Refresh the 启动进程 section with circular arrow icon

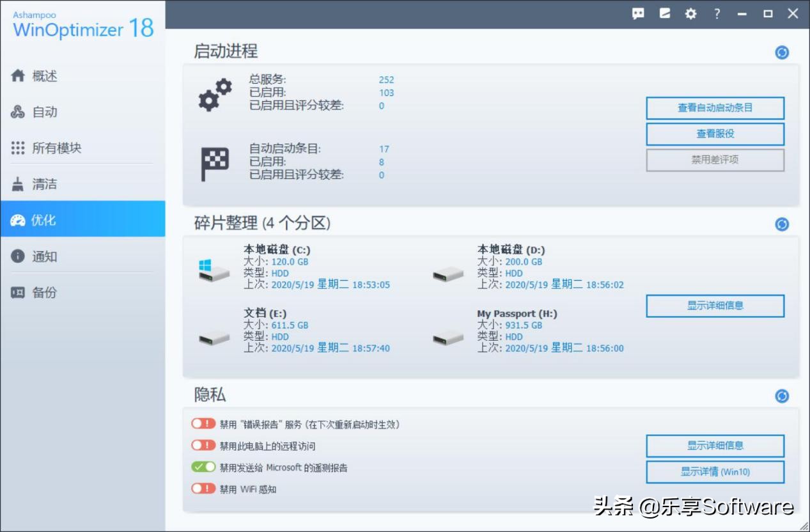[781, 52]
